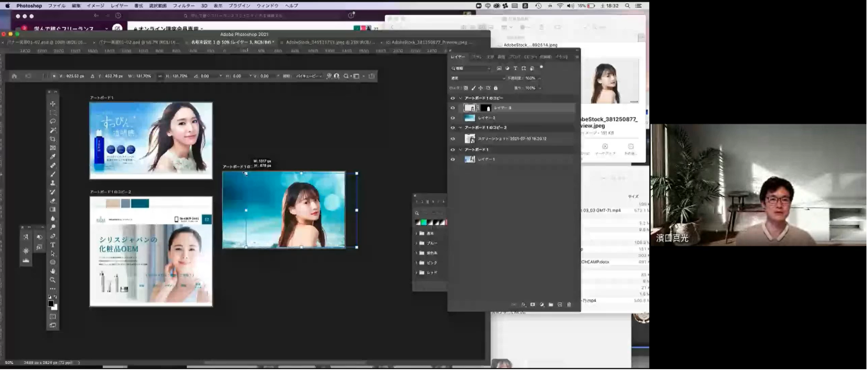The height and width of the screenshot is (378, 868).
Task: Select the Horizontal Type tool
Action: coord(53,245)
